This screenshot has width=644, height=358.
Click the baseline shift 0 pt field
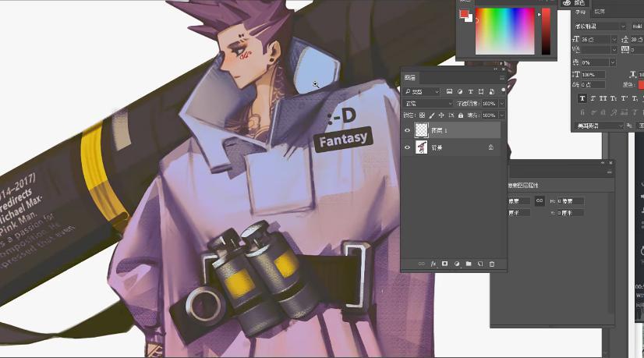(593, 85)
